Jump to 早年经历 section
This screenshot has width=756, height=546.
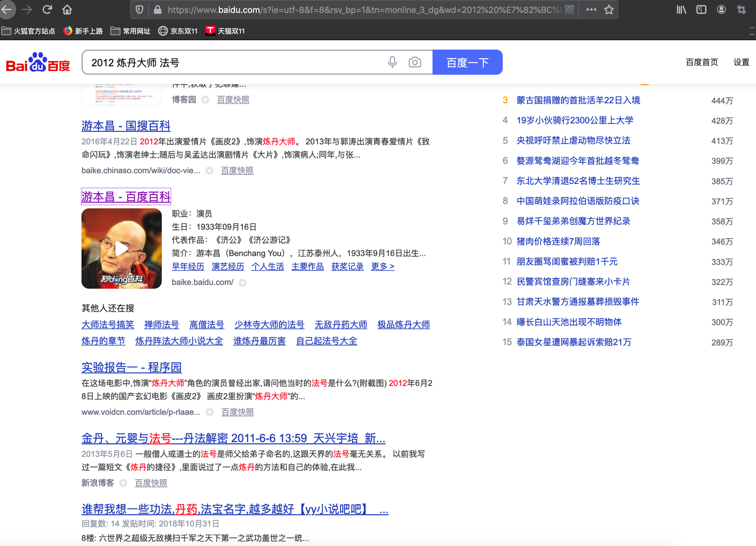(x=188, y=266)
